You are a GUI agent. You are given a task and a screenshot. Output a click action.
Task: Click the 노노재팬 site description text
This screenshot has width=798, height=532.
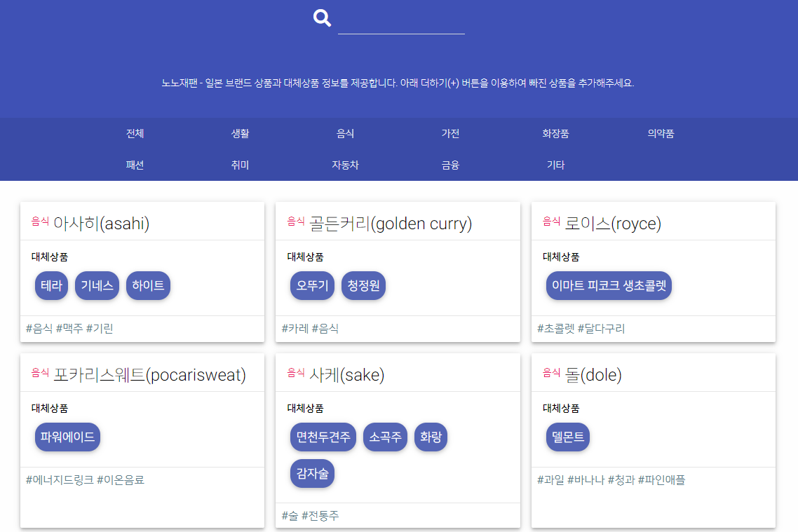click(x=398, y=83)
